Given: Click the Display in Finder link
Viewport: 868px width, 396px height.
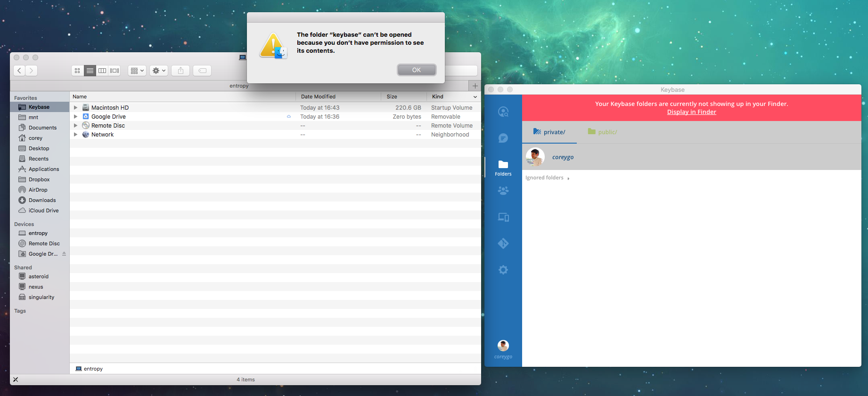Looking at the screenshot, I should [x=691, y=112].
